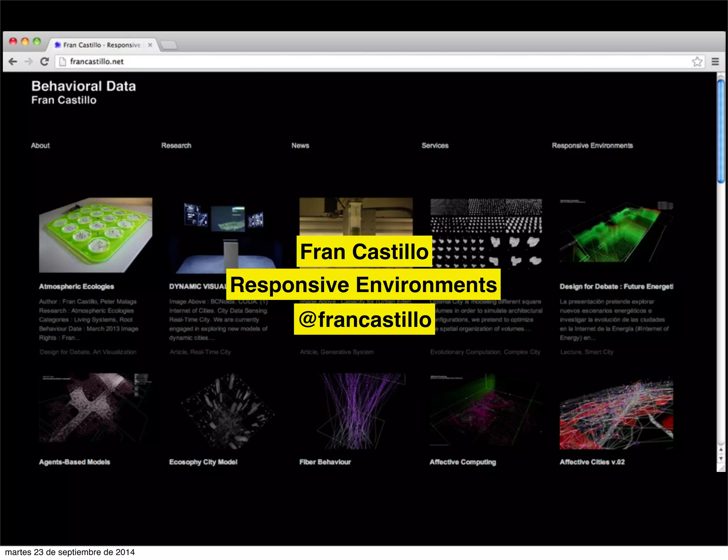This screenshot has height=560, width=728.
Task: Click the Affective Cities v.02 title link
Action: [592, 462]
